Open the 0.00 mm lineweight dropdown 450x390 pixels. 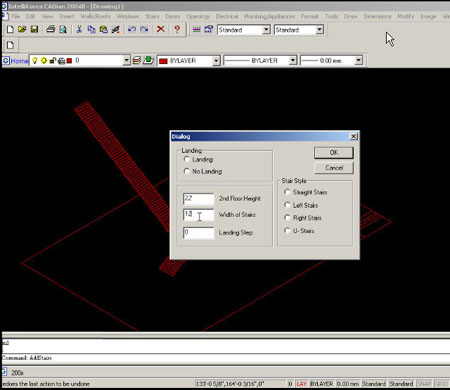pyautogui.click(x=358, y=61)
